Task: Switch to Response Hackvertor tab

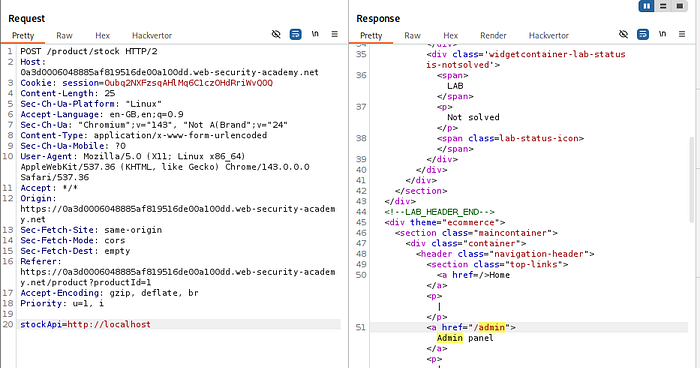Action: [549, 36]
